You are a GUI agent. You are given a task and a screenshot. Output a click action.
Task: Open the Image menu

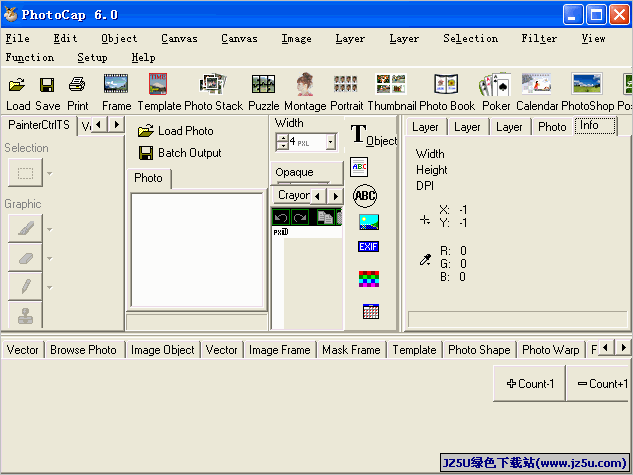point(297,38)
